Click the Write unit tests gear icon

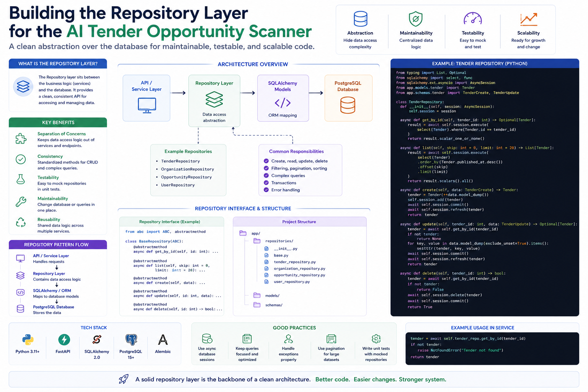click(x=376, y=339)
